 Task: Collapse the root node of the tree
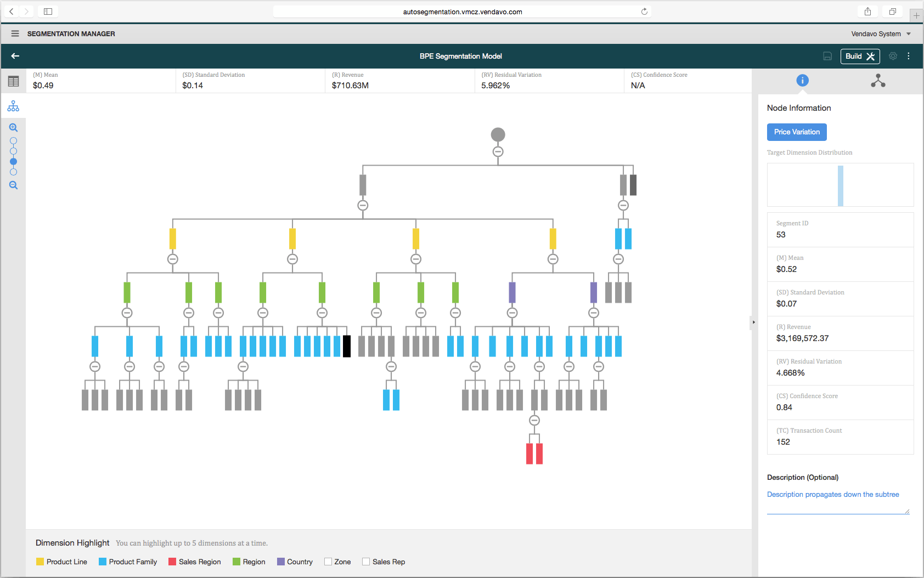498,151
